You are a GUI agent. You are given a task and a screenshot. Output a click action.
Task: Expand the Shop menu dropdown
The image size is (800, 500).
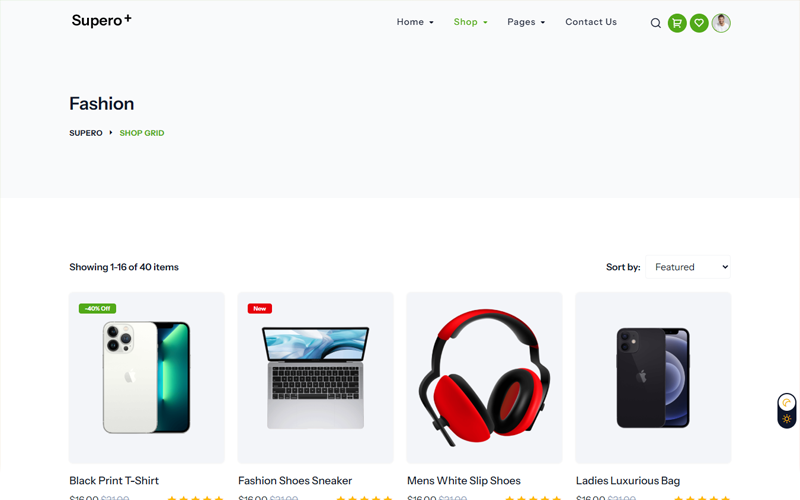click(x=470, y=22)
